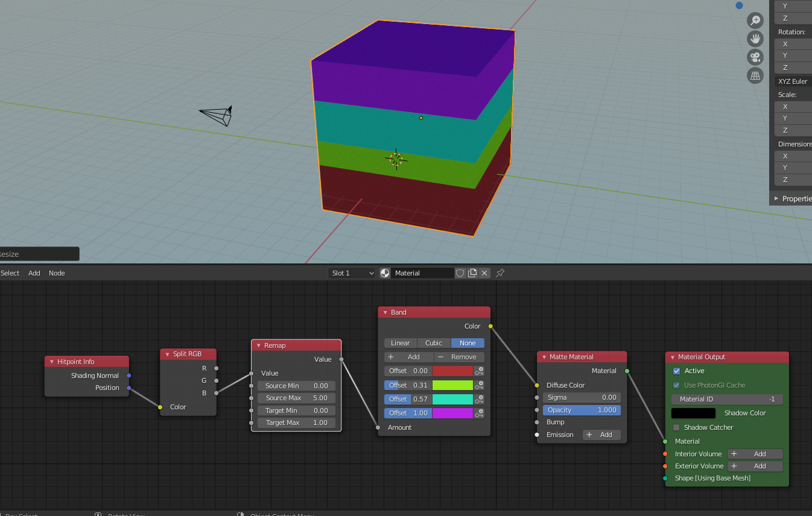812x516 pixels.
Task: Open the Node menu in node editor
Action: [x=57, y=273]
